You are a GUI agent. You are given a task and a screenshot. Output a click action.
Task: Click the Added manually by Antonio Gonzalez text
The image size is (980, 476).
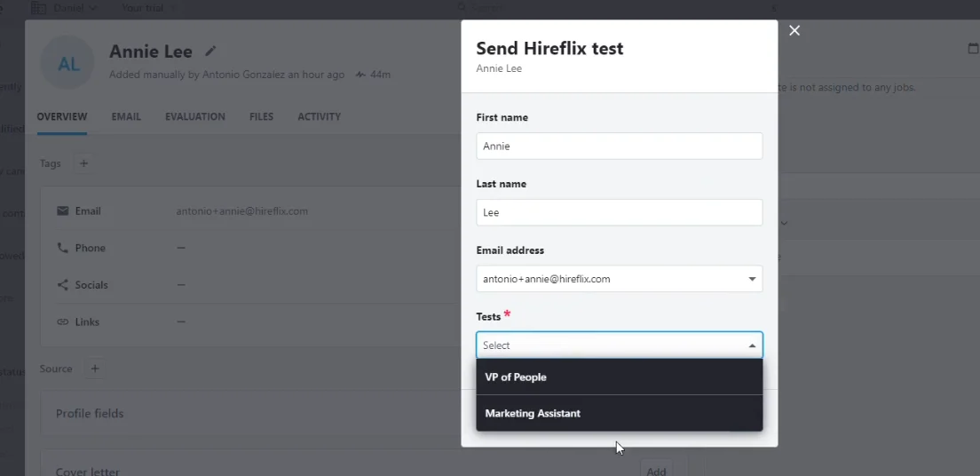(226, 75)
